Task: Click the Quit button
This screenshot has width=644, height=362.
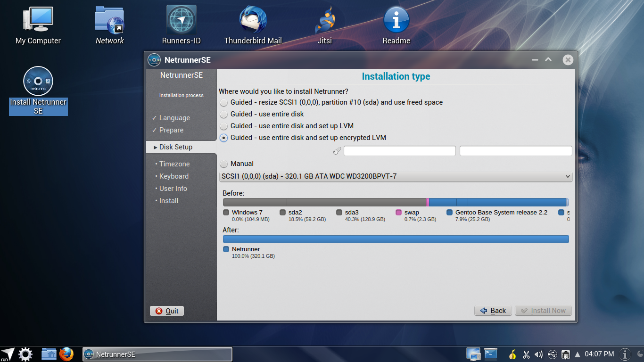Action: pyautogui.click(x=166, y=311)
